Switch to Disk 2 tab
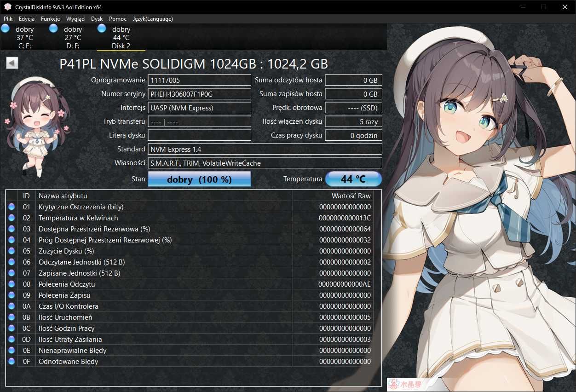 pos(121,37)
